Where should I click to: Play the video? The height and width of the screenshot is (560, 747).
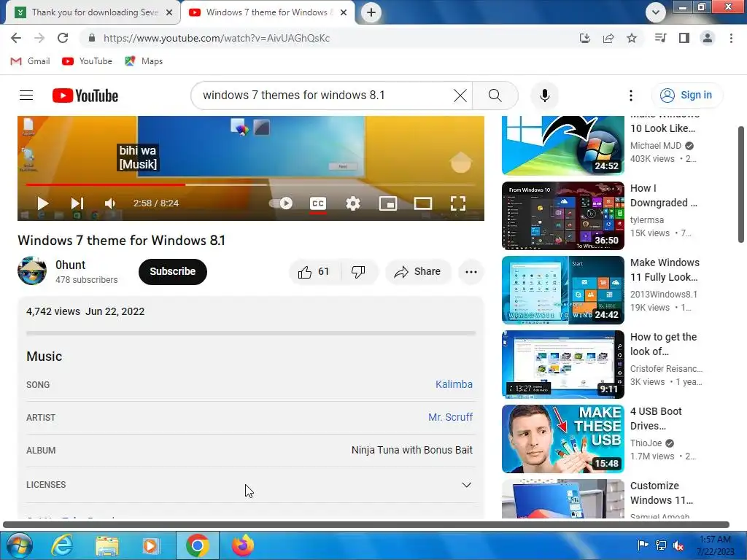(x=42, y=203)
